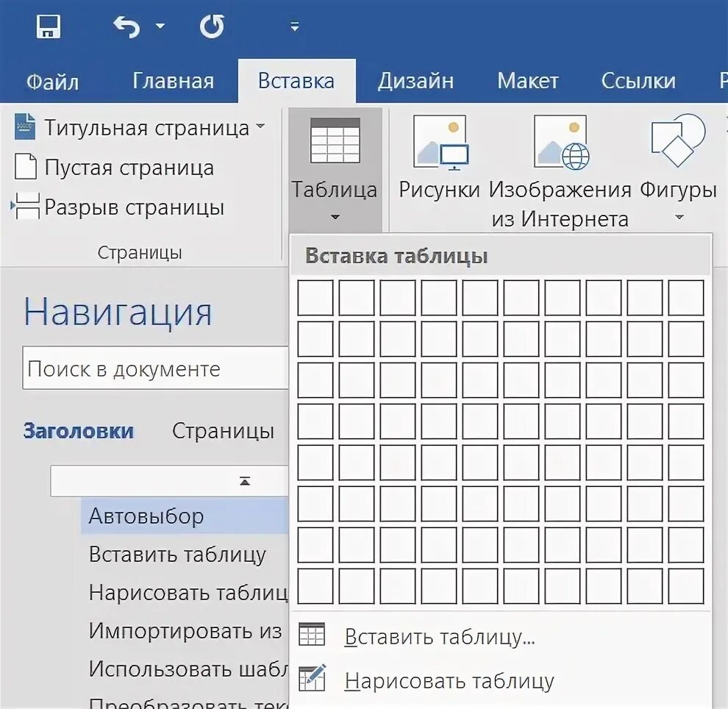
Task: Click the Фигуры shapes icon
Action: pyautogui.click(x=678, y=140)
